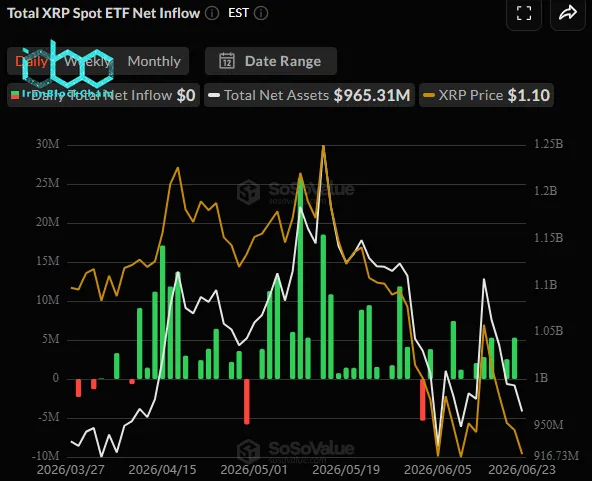Image resolution: width=592 pixels, height=481 pixels.
Task: Click the $965.31M net assets value
Action: click(x=372, y=95)
